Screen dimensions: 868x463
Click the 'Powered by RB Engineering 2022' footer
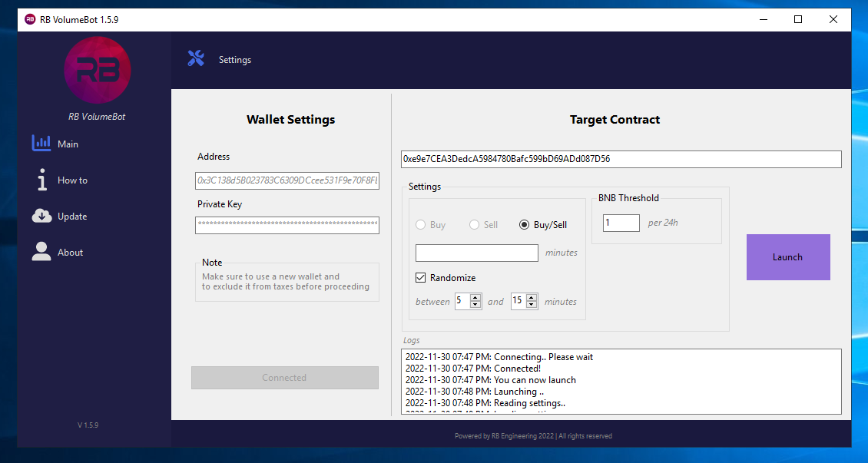coord(534,436)
